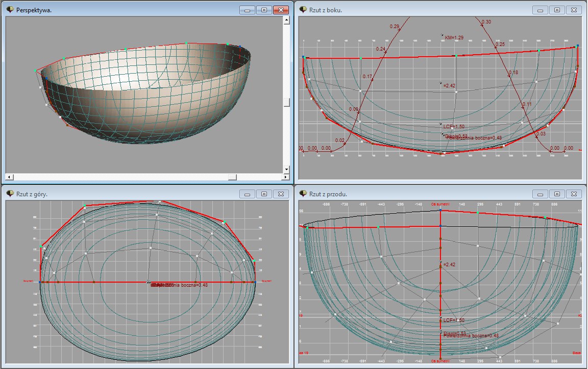Click the 0.02 curve value in side view
588x369 pixels.
click(340, 141)
